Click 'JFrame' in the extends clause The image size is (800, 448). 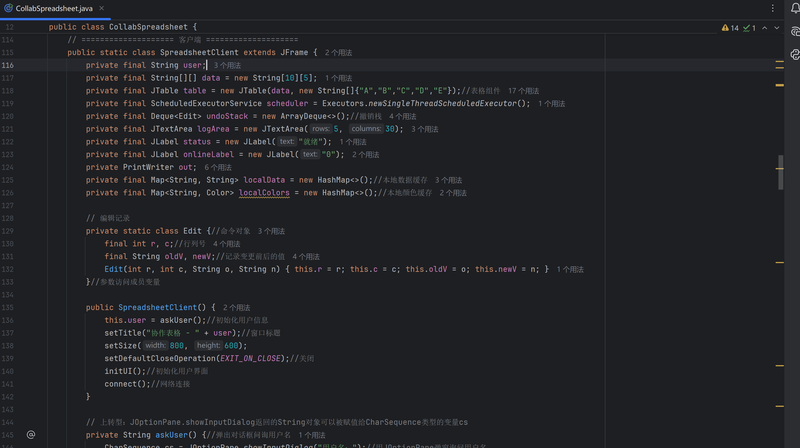pos(294,53)
